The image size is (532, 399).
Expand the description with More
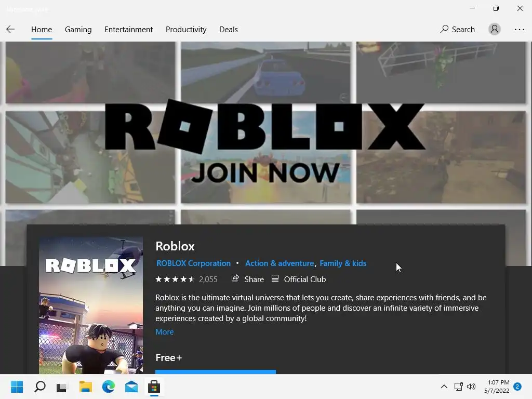pyautogui.click(x=165, y=332)
